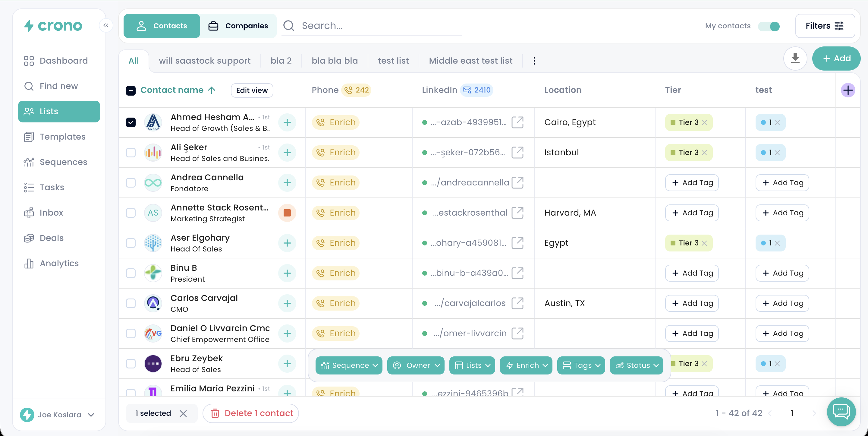Click plus icon next to Carlos Carvajal
The height and width of the screenshot is (436, 868).
287,303
